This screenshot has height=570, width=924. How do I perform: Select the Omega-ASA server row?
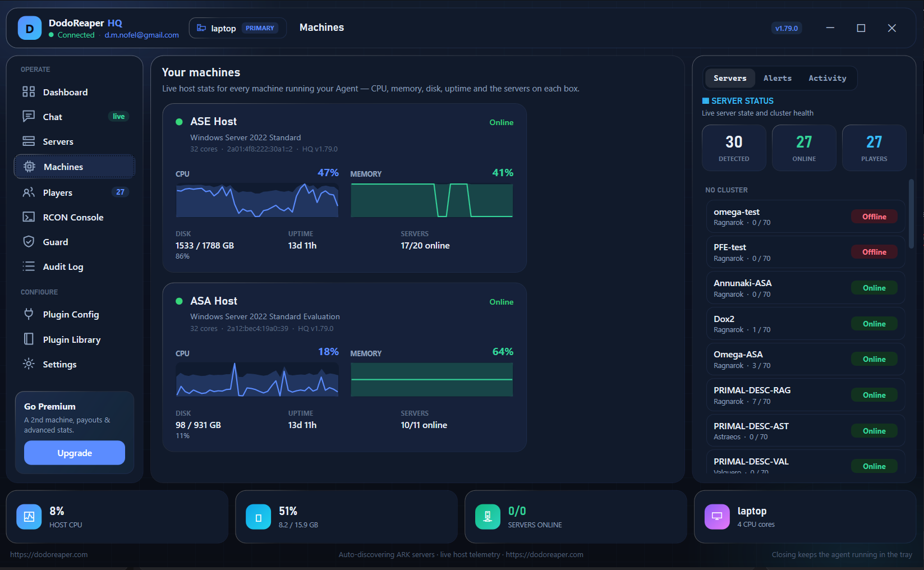point(806,359)
